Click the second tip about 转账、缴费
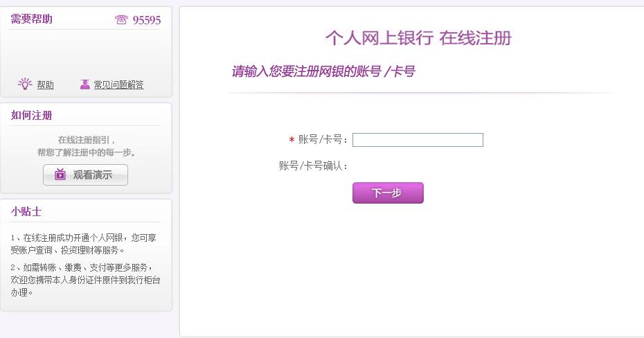Image resolution: width=644 pixels, height=338 pixels. point(85,280)
